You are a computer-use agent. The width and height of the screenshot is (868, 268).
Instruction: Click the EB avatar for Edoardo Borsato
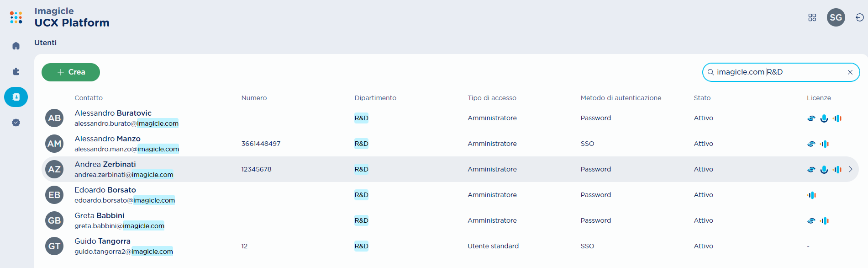coord(54,195)
